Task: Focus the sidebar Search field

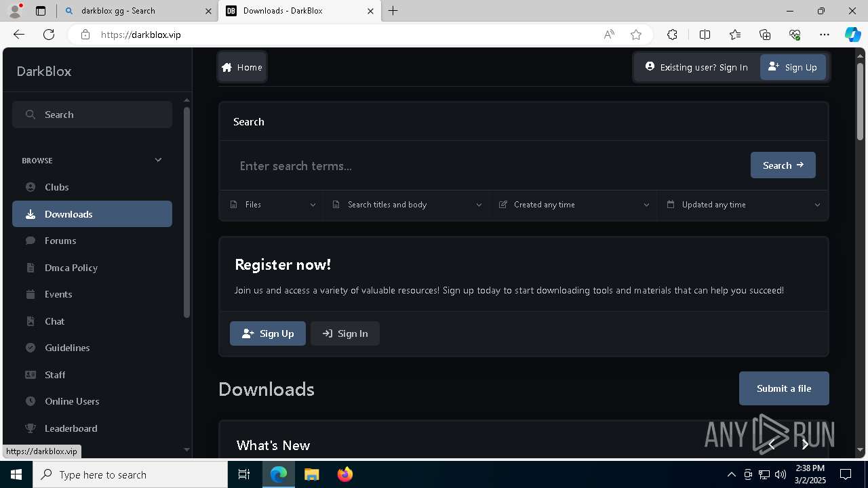Action: click(x=92, y=115)
